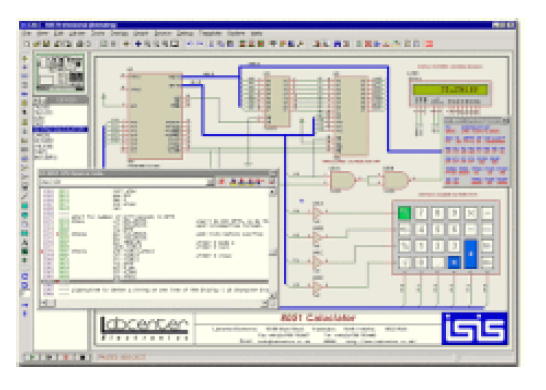Click the New design icon in toolbar
Screen dimensions: 546x390
click(27, 44)
